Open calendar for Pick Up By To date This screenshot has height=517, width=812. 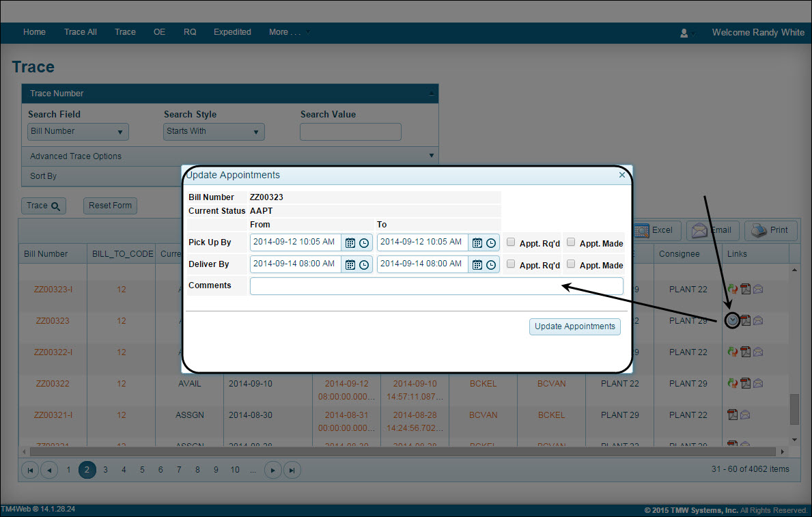click(477, 243)
